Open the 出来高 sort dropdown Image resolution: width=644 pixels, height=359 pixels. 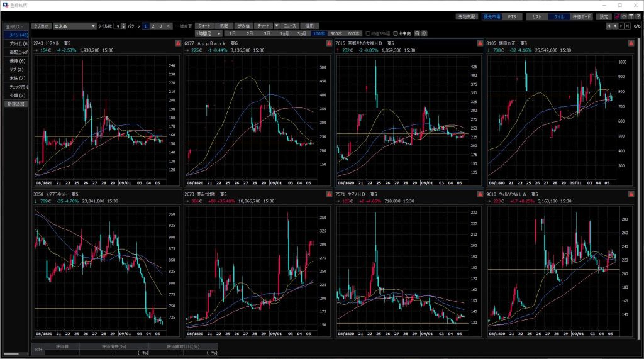[94, 26]
